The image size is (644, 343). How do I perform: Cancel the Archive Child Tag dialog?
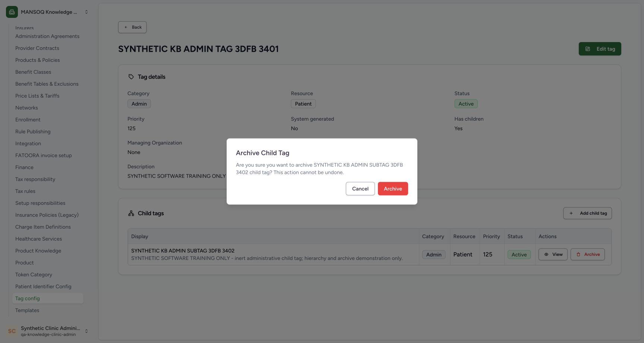360,189
